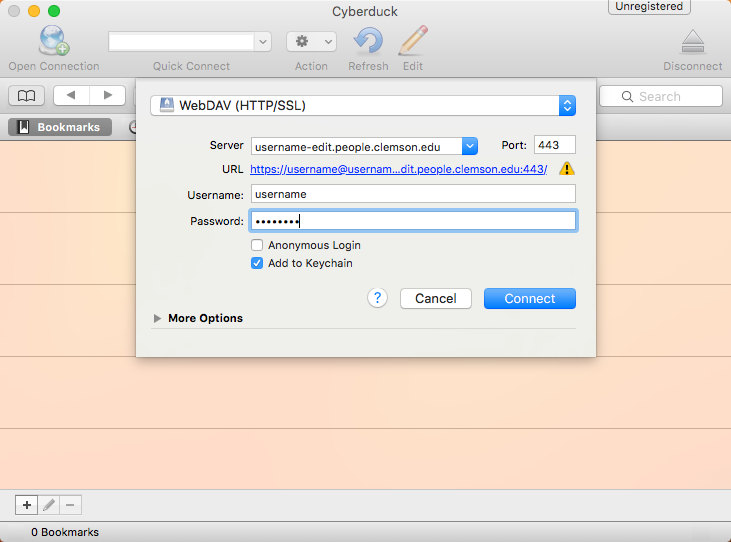Click the help question mark button
Screen dimensions: 731x542
(x=378, y=298)
